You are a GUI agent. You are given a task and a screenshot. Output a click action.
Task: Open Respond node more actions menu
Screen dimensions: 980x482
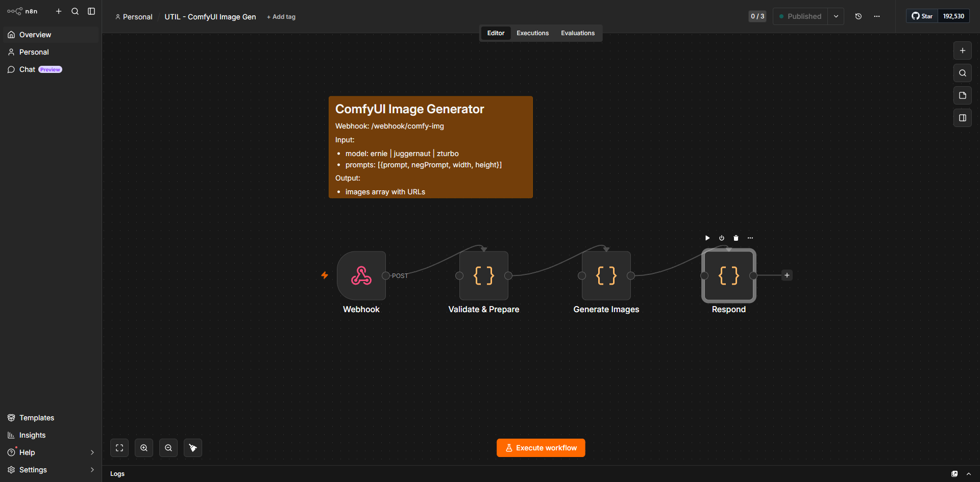click(x=750, y=238)
